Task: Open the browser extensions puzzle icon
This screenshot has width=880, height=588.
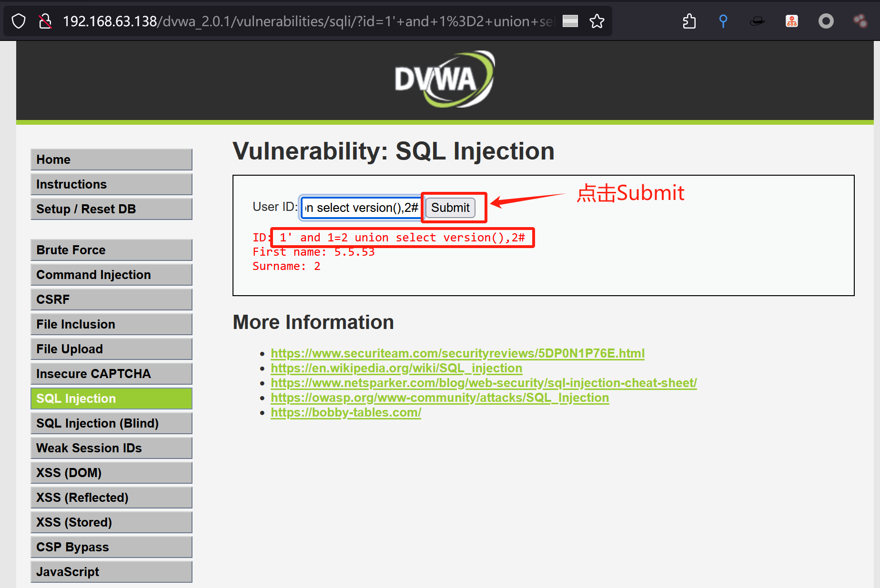Action: point(689,21)
